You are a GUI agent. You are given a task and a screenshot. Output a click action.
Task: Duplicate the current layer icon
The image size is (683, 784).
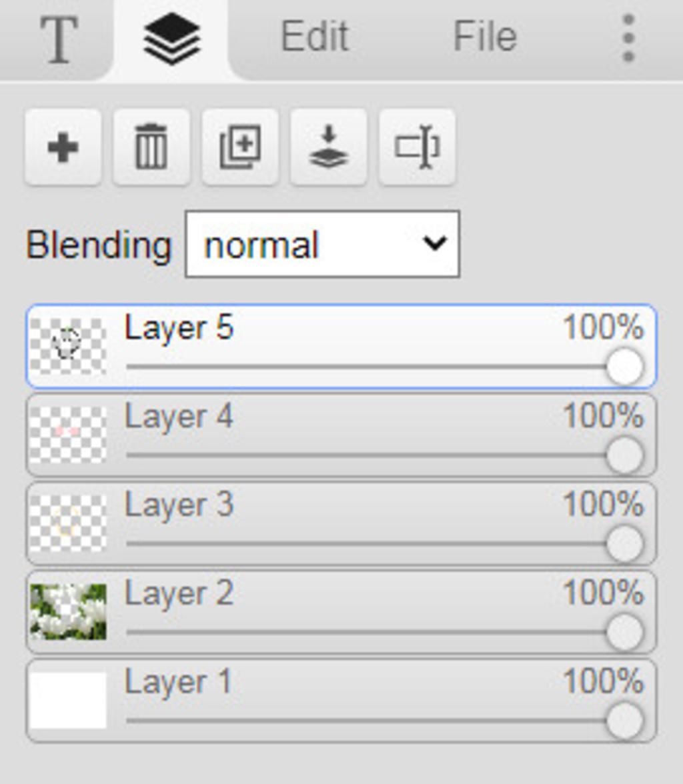(240, 147)
